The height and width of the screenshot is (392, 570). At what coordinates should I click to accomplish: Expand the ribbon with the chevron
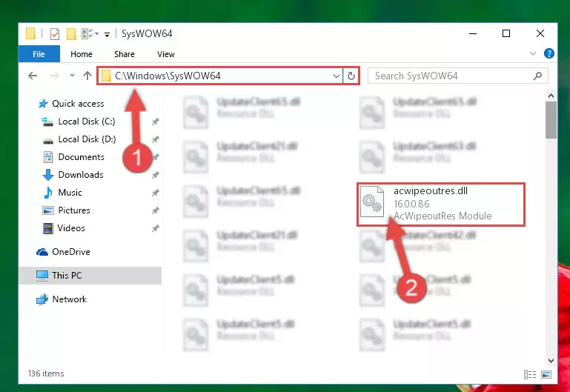tap(533, 54)
